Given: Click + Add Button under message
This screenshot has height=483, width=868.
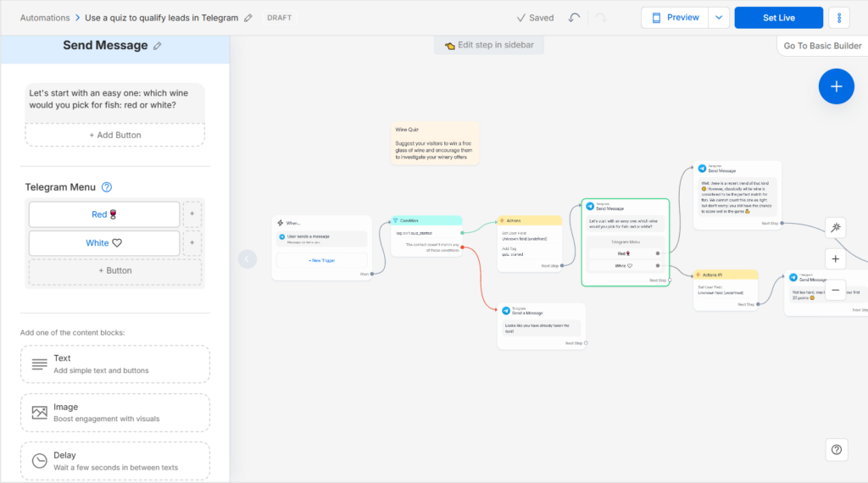Looking at the screenshot, I should [115, 135].
